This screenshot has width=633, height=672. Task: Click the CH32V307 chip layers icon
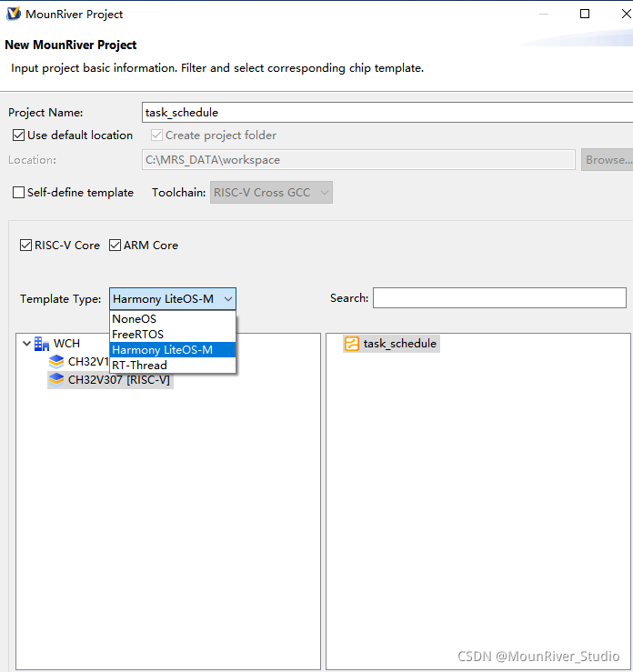coord(56,380)
